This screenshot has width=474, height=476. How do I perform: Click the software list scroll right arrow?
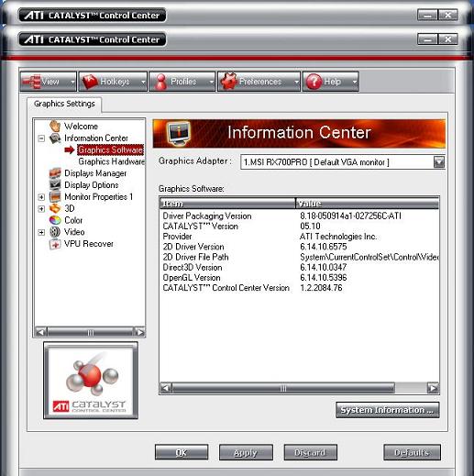click(433, 389)
